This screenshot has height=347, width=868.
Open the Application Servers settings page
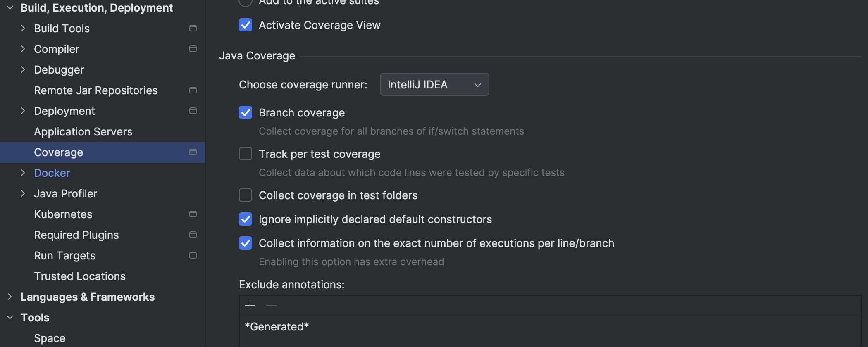(x=83, y=132)
